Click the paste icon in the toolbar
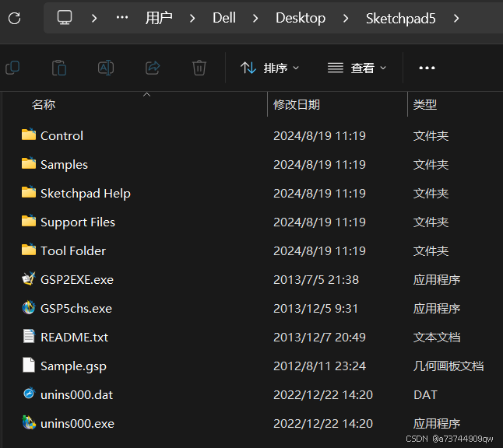This screenshot has height=448, width=503. pos(59,68)
